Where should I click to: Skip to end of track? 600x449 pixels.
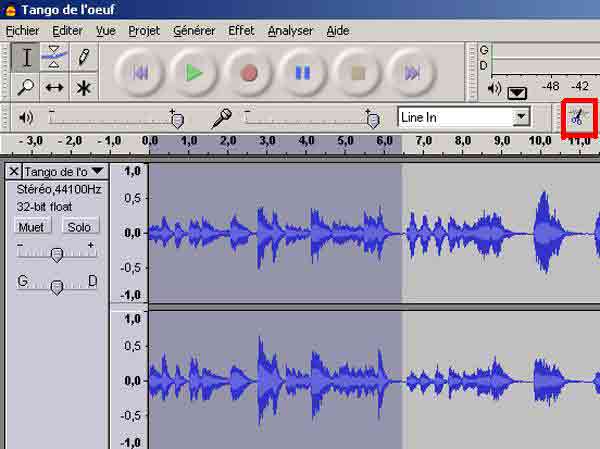pos(412,72)
